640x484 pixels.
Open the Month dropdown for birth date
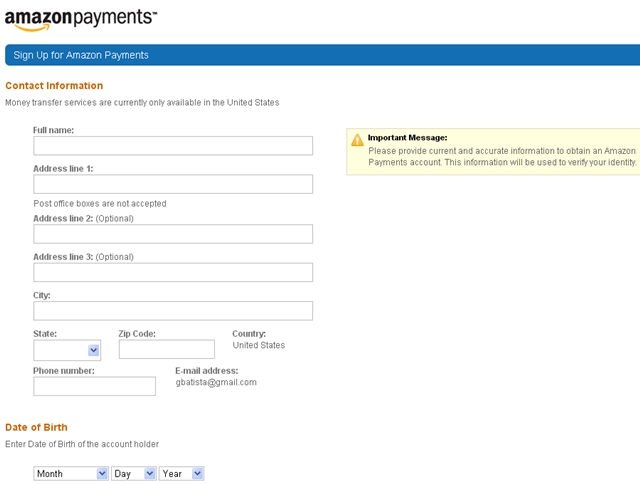[71, 473]
